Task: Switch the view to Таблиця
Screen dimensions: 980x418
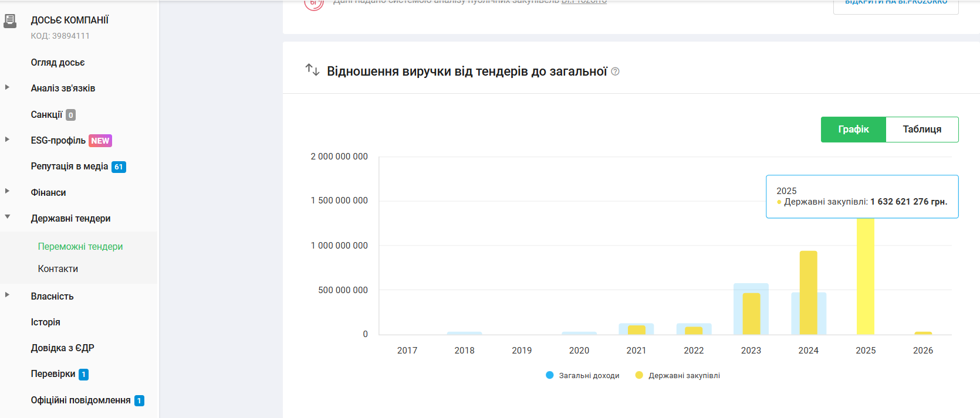Action: pyautogui.click(x=921, y=130)
